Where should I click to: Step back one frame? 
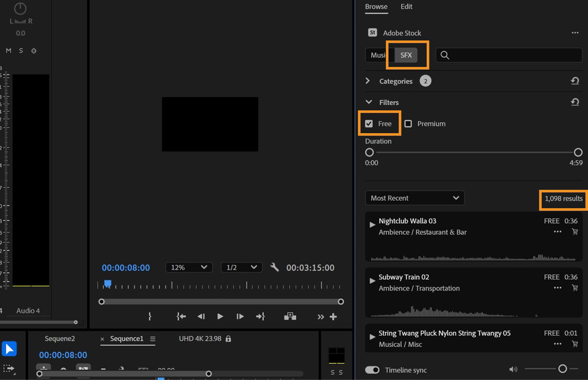point(201,316)
